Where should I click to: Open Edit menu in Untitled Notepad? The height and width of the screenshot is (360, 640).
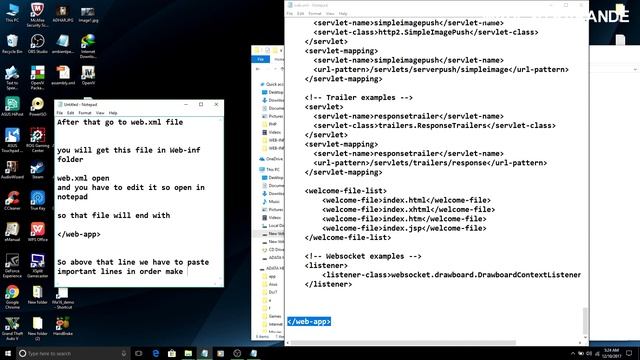click(70, 113)
